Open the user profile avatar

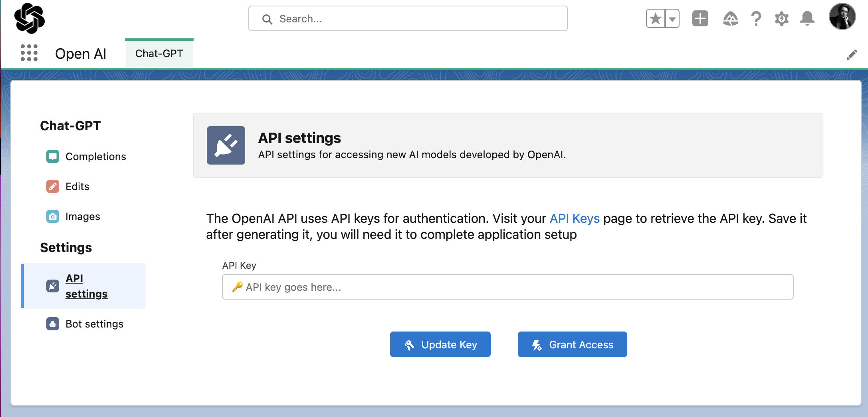(842, 17)
